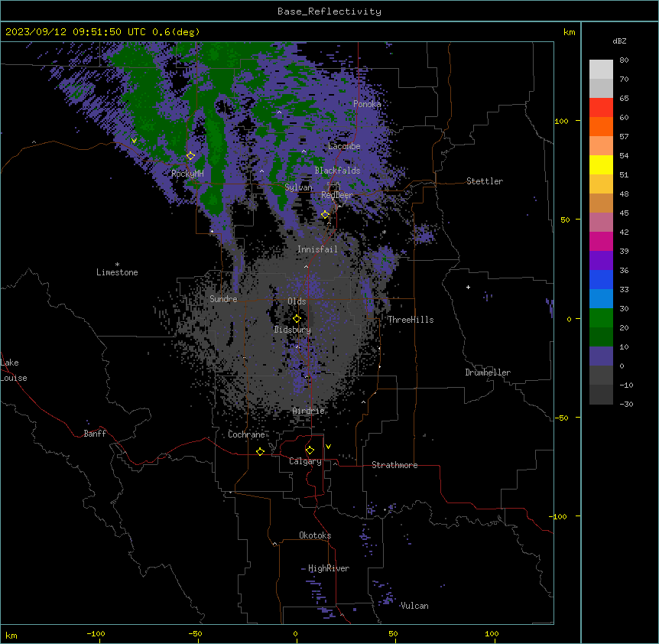Viewport: 659px width, 644px height.
Task: Click the white 80 dBZ color swatch
Action: (601, 70)
